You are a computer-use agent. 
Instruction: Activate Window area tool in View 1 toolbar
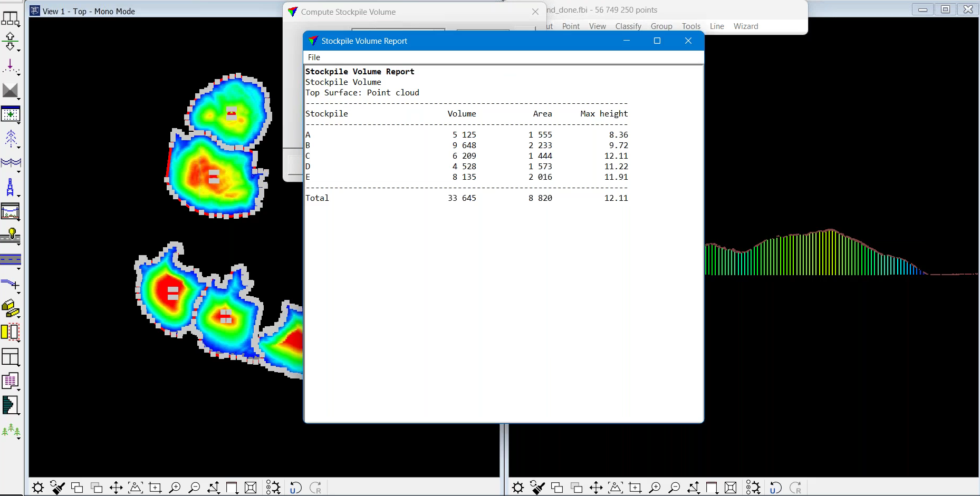(x=155, y=488)
